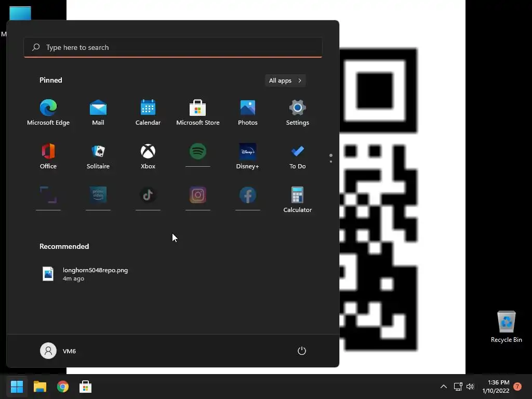This screenshot has width=532, height=399.
Task: Open Settings gear icon
Action: click(298, 113)
